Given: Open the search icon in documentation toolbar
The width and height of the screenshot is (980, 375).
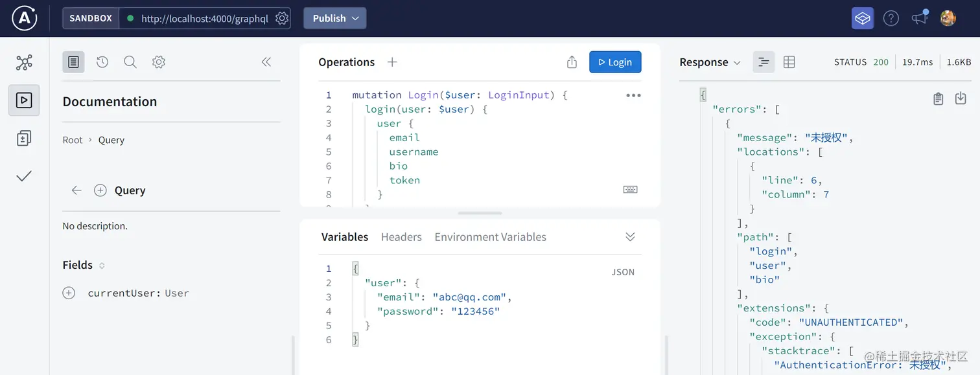Looking at the screenshot, I should [x=130, y=62].
